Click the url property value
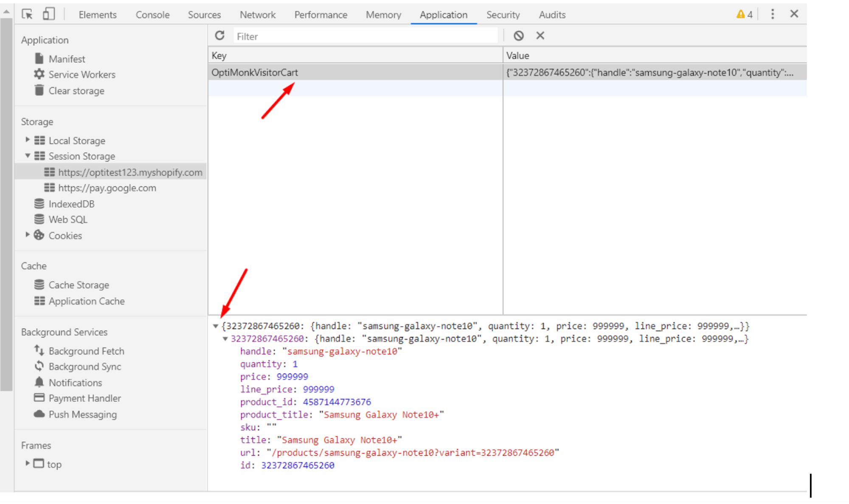Image resolution: width=849 pixels, height=504 pixels. pyautogui.click(x=413, y=453)
